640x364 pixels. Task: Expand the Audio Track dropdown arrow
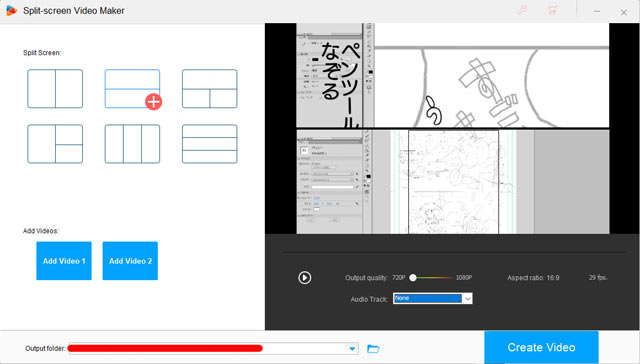[468, 298]
